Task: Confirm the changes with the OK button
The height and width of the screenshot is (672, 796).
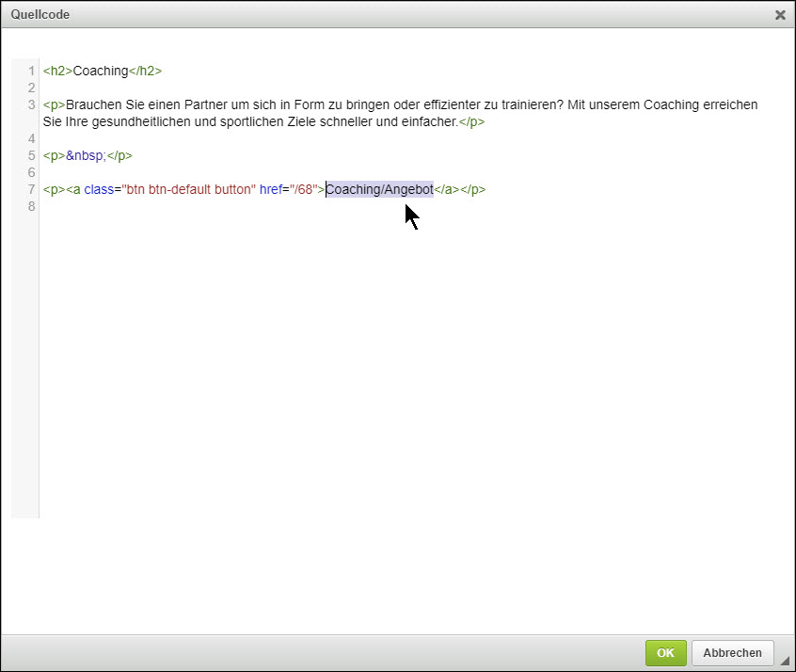Action: (665, 652)
